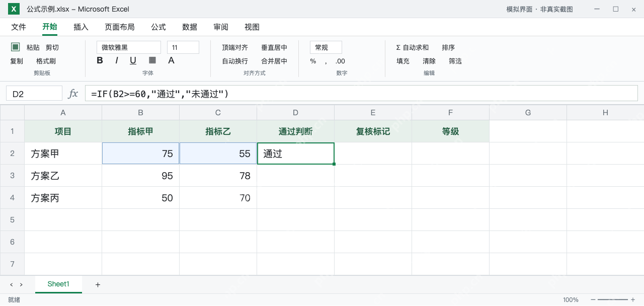Click the zoom out minus icon

pos(593,300)
